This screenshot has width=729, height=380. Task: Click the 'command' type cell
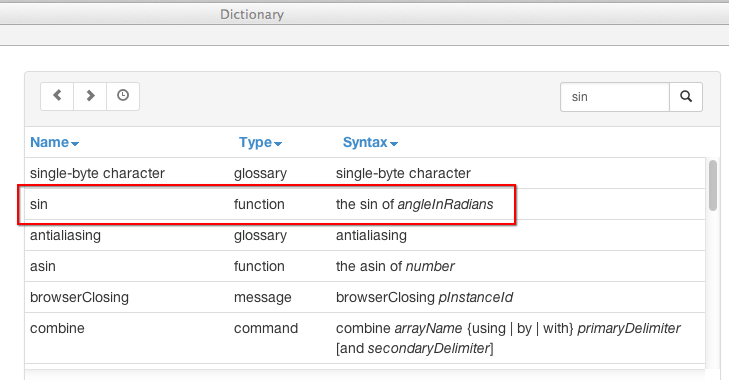click(266, 328)
